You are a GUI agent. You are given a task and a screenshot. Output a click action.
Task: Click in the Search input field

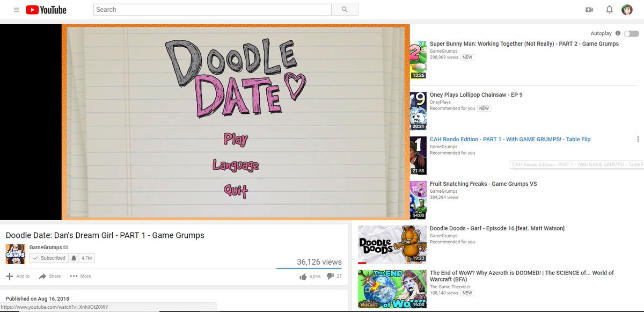[x=212, y=10]
